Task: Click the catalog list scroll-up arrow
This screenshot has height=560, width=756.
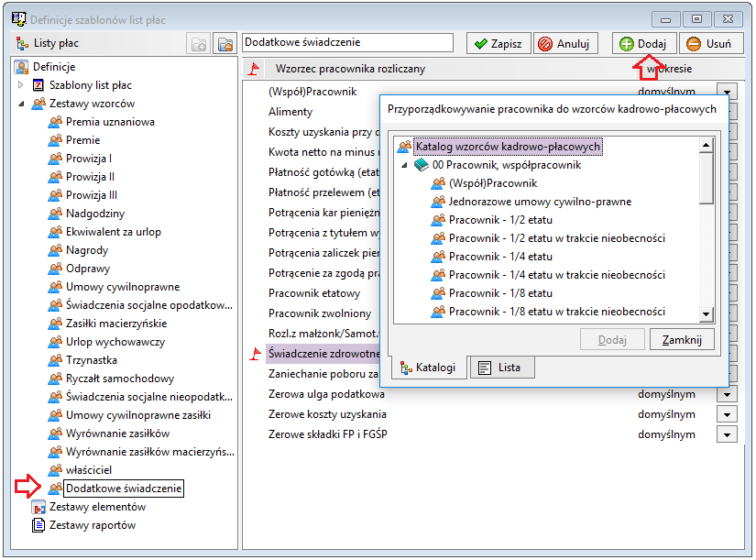Action: coord(706,145)
